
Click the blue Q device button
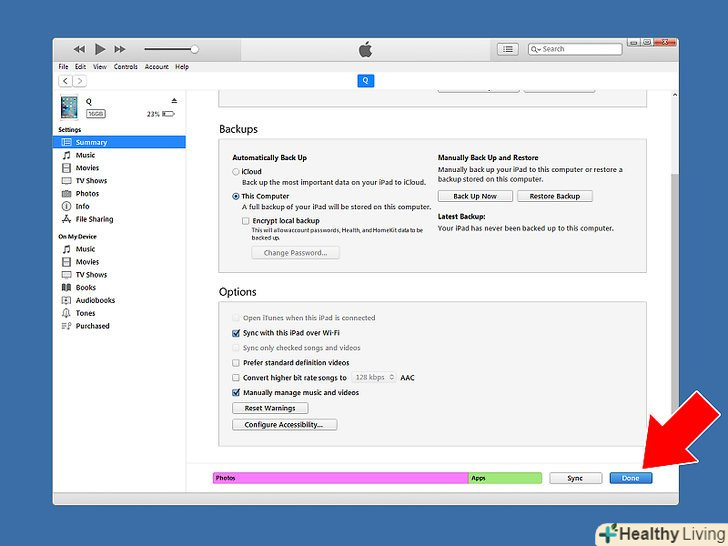(x=365, y=81)
